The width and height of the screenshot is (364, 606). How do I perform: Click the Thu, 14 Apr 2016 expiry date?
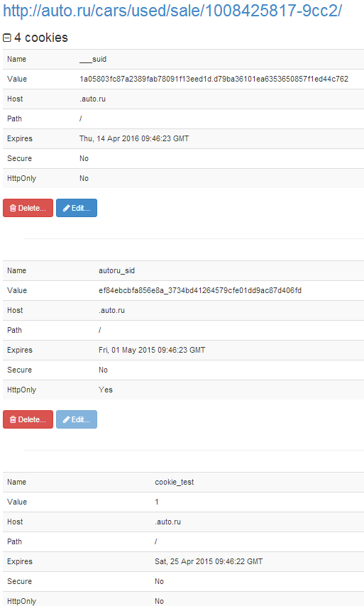[134, 138]
